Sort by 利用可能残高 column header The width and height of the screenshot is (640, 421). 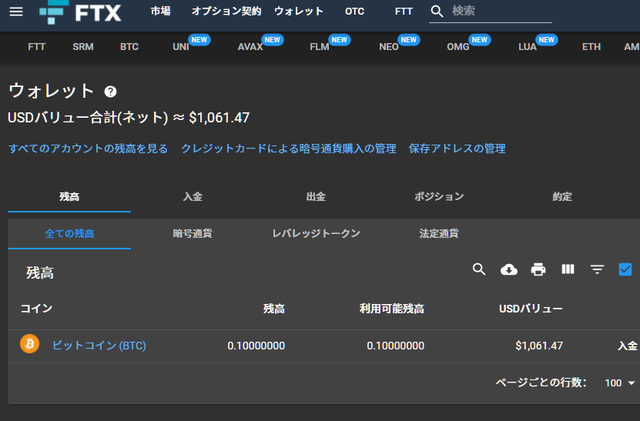(392, 309)
